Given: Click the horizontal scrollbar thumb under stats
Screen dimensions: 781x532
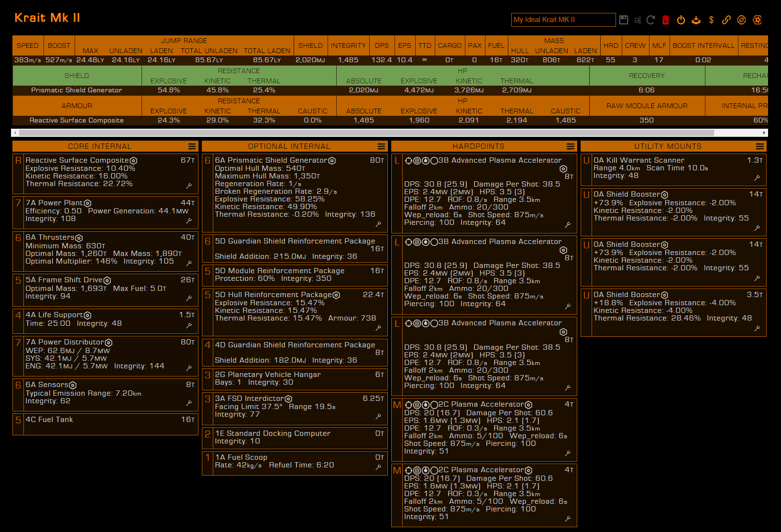Looking at the screenshot, I should [x=366, y=133].
